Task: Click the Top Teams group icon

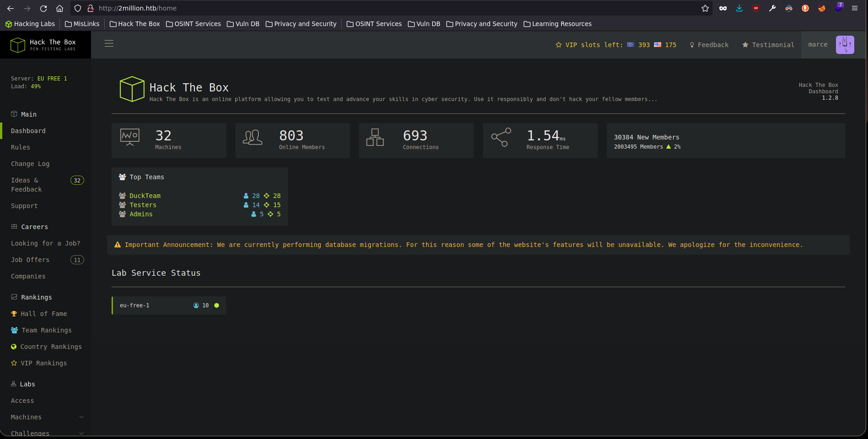Action: pos(122,177)
